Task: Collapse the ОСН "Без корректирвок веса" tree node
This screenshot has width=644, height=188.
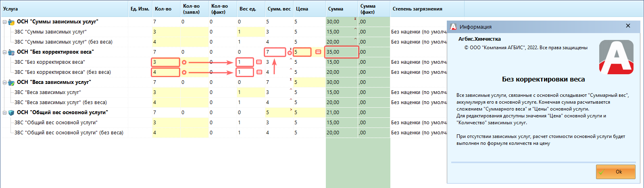Action: pyautogui.click(x=5, y=52)
